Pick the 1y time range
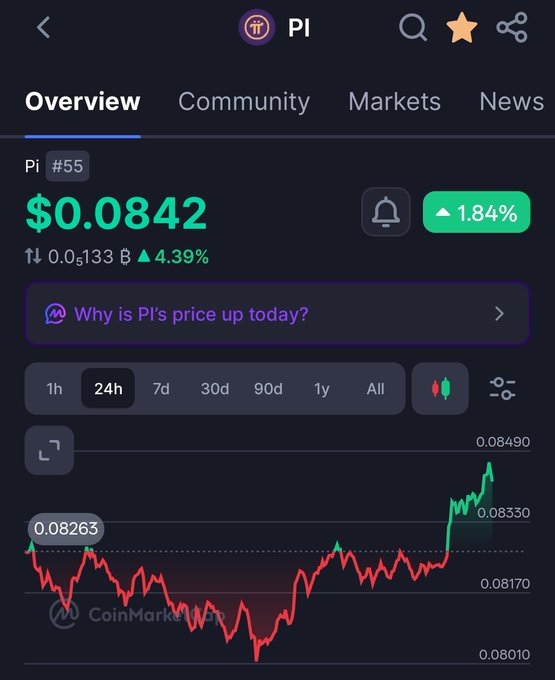Image resolution: width=555 pixels, height=680 pixels. click(321, 389)
